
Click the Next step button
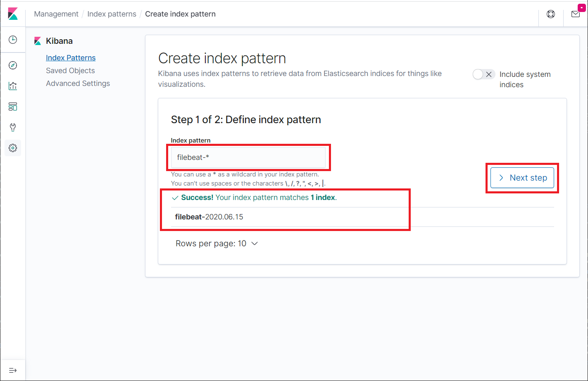tap(522, 178)
